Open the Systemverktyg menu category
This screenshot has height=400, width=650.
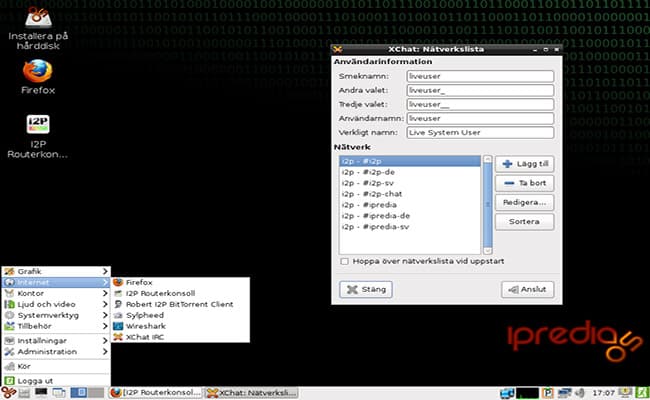56,315
